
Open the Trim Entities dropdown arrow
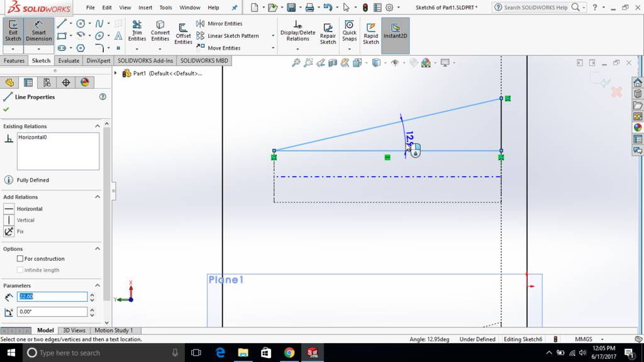click(x=136, y=49)
